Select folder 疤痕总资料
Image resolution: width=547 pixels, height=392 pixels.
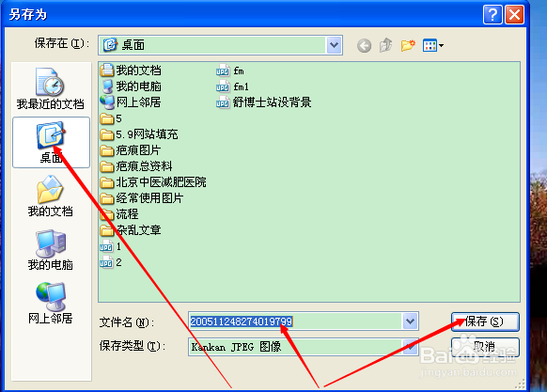[136, 166]
